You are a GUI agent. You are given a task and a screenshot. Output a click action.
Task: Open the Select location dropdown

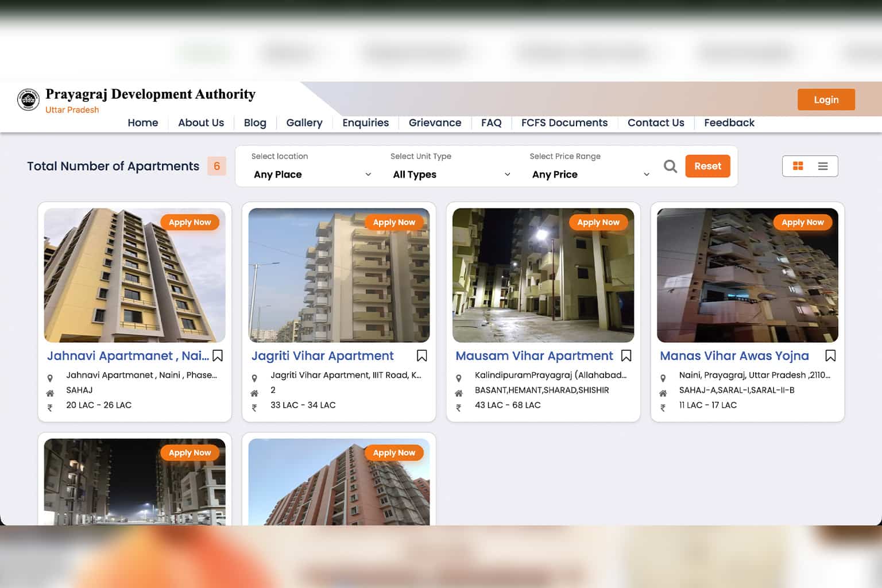pos(312,175)
